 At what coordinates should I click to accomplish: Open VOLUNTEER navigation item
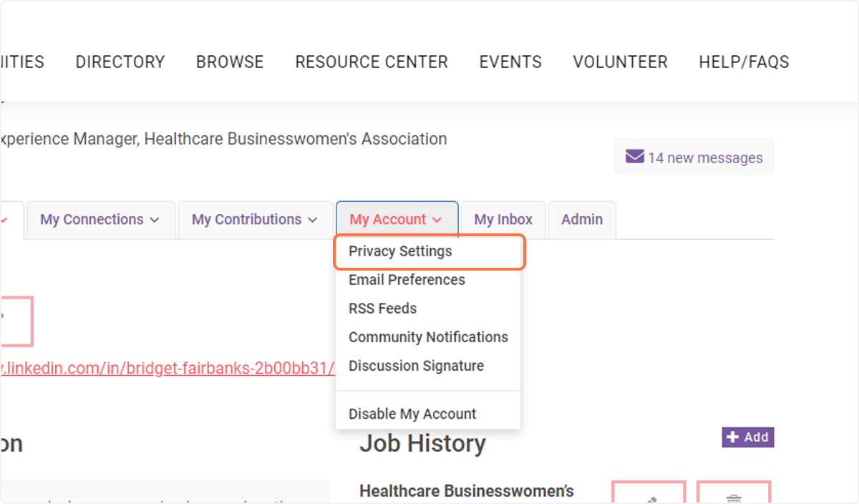[x=620, y=62]
